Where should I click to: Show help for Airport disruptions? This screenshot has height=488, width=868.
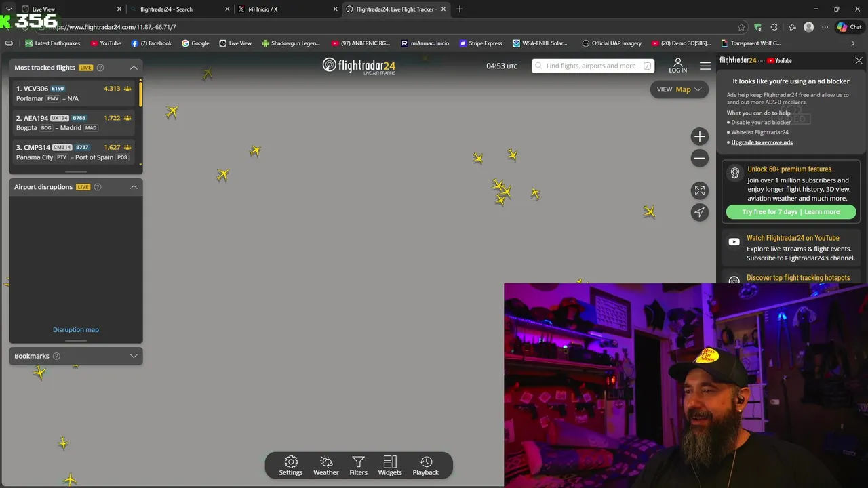click(x=98, y=187)
